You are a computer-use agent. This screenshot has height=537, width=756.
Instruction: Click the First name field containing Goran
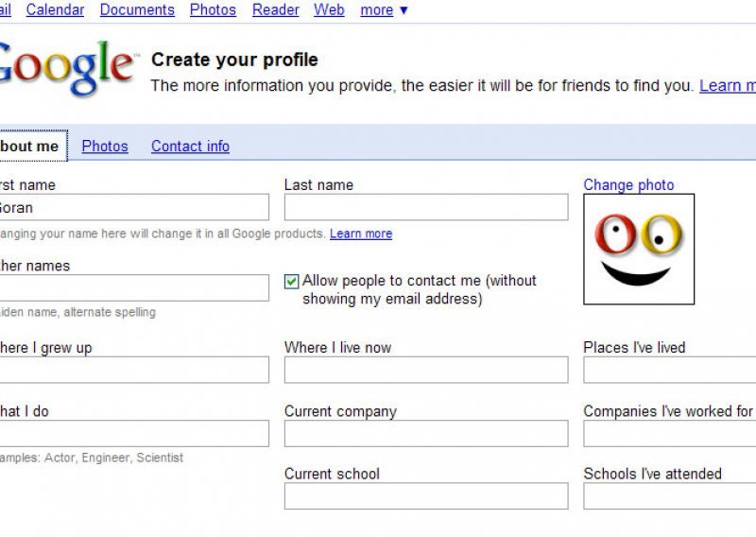pyautogui.click(x=134, y=207)
